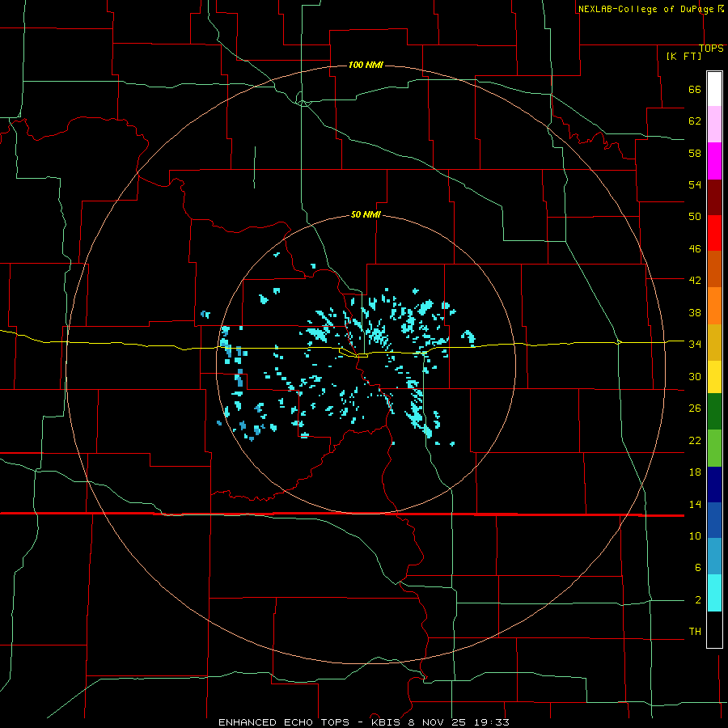Click the black TH threshold swatch
This screenshot has width=728, height=728.
714,629
